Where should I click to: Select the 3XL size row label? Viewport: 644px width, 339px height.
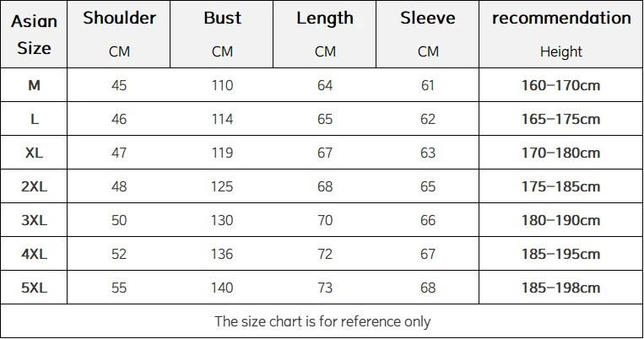tap(34, 220)
